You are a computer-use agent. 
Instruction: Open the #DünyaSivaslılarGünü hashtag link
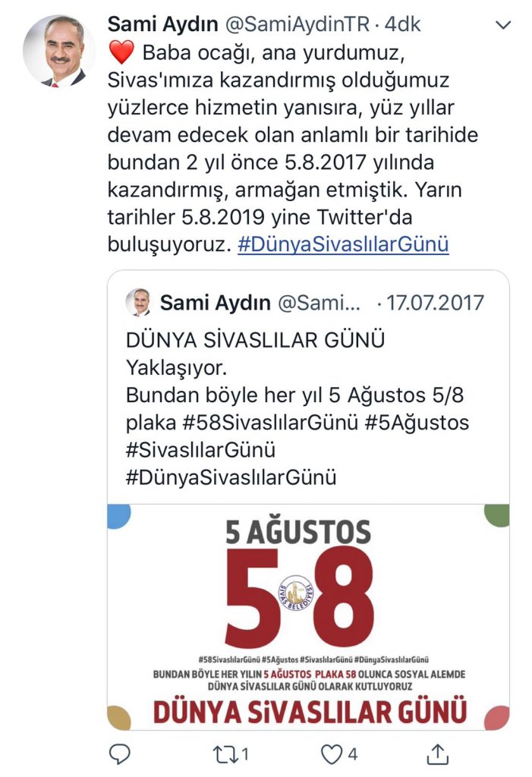(343, 244)
